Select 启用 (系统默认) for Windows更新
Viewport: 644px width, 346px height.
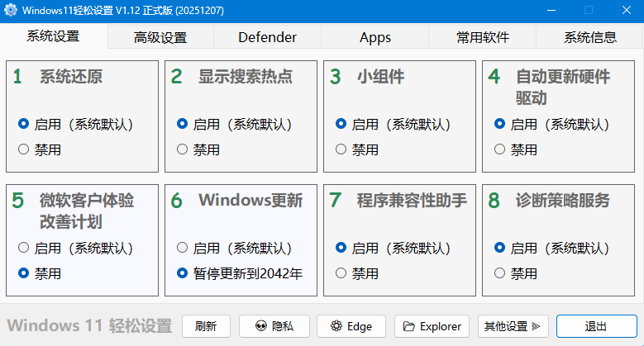point(183,248)
